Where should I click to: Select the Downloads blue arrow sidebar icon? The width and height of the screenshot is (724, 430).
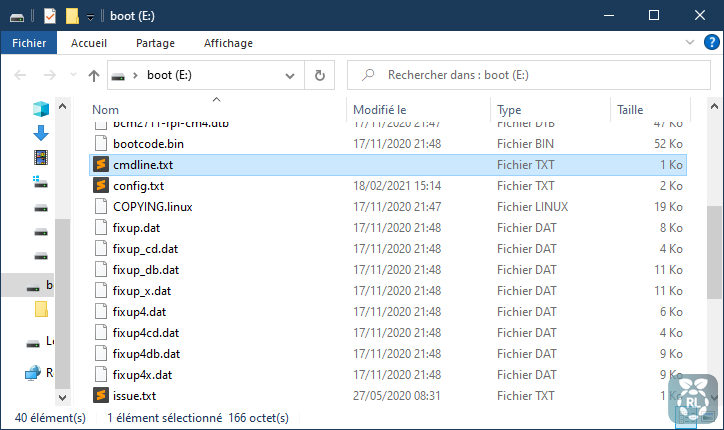[41, 133]
